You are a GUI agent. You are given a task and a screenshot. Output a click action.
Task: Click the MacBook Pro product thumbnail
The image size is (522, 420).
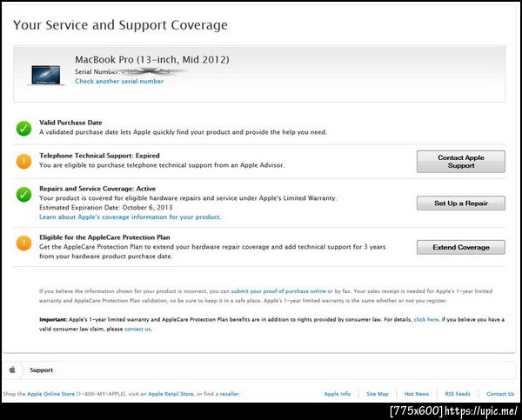coord(46,75)
